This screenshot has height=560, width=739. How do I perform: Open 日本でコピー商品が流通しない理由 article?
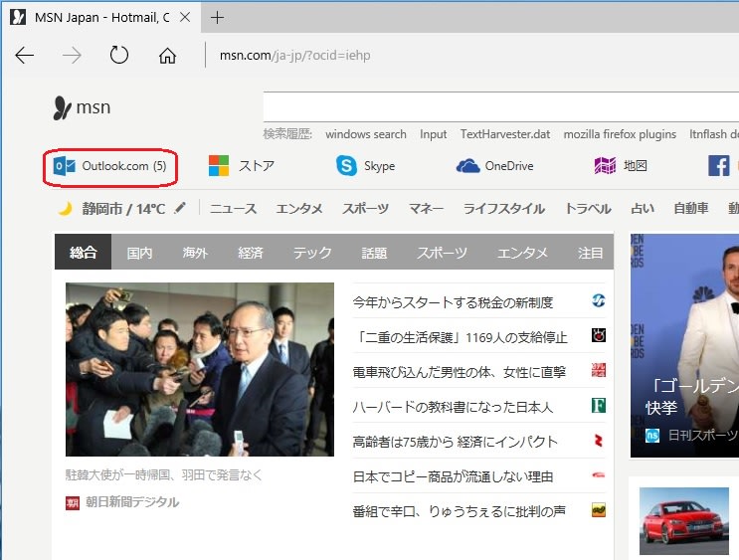(x=453, y=476)
